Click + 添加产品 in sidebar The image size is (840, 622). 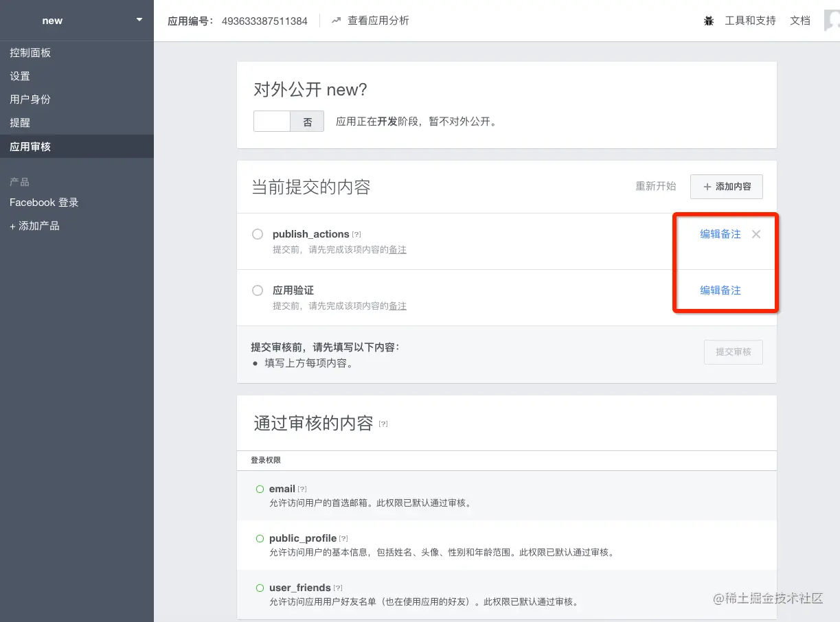coord(34,226)
